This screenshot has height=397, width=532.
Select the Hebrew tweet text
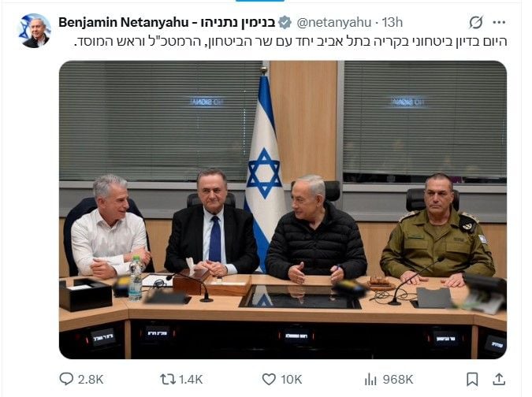(290, 42)
